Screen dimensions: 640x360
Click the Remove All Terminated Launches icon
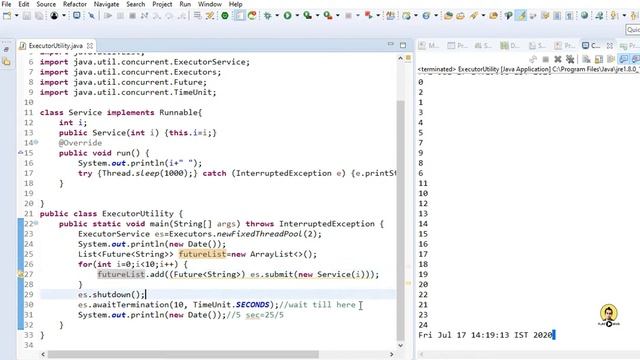(570, 60)
